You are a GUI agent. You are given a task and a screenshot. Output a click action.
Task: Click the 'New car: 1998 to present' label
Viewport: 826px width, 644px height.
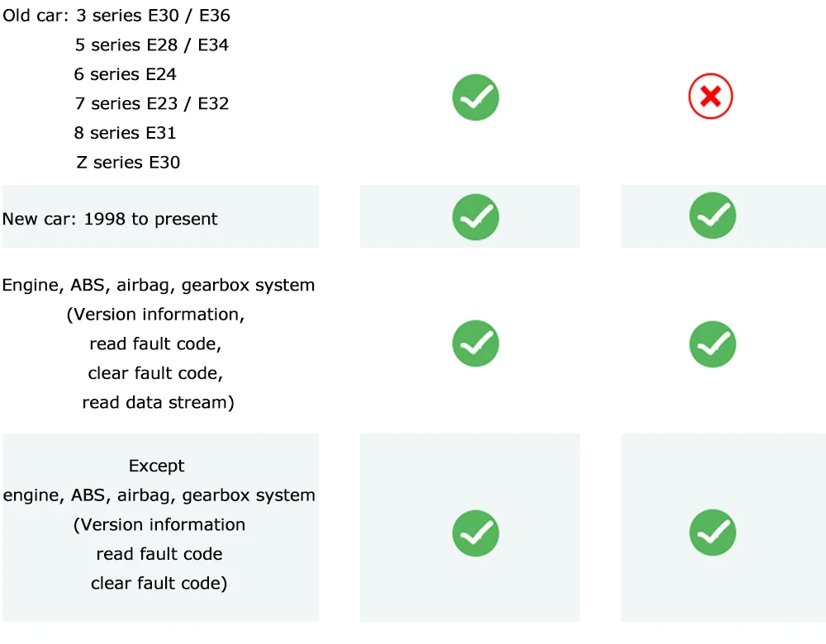[x=110, y=219]
